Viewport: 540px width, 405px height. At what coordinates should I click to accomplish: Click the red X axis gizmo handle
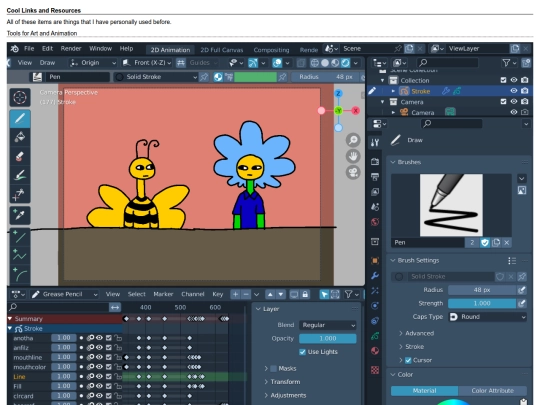356,111
